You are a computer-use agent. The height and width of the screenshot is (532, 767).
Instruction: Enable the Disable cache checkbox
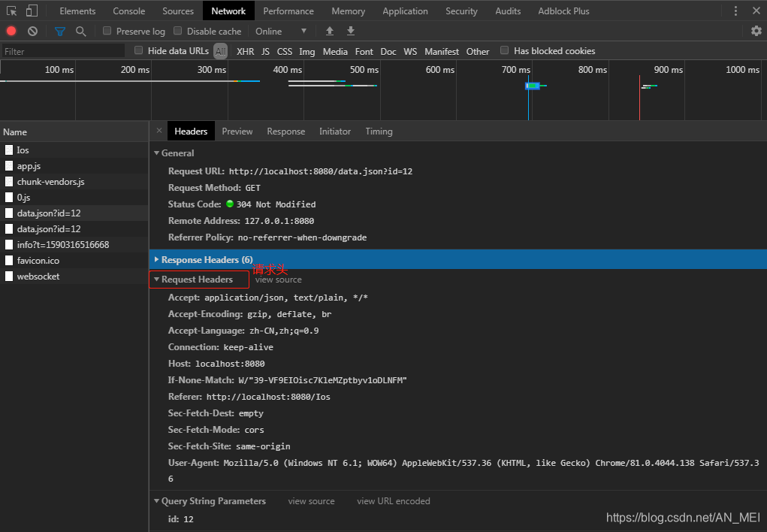(x=177, y=31)
